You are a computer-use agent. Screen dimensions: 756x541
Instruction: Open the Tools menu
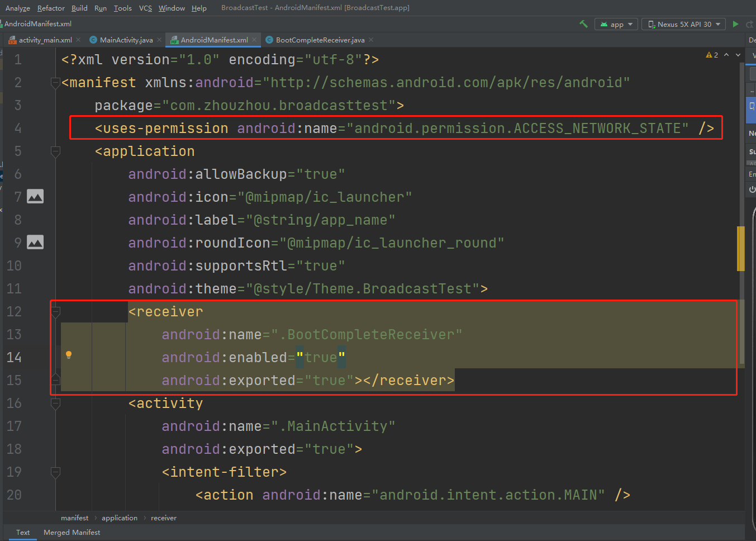[x=123, y=8]
